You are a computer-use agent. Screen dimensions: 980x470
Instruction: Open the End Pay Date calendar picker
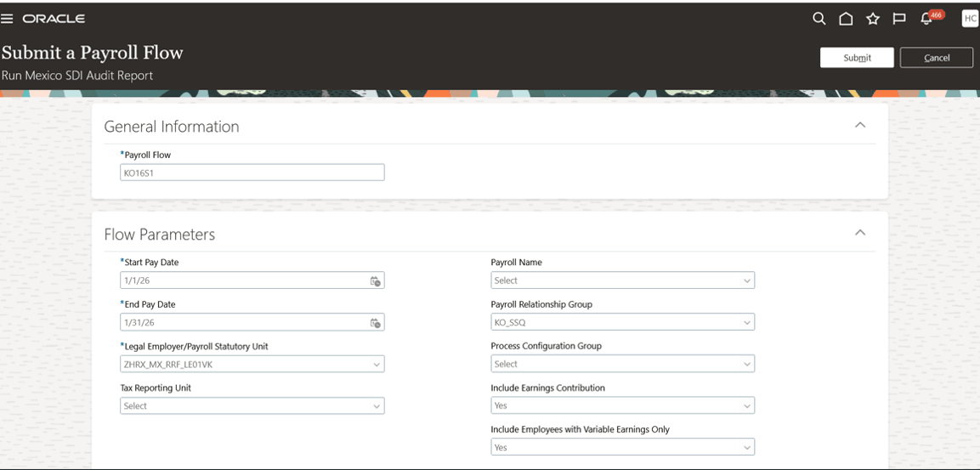[x=375, y=322]
